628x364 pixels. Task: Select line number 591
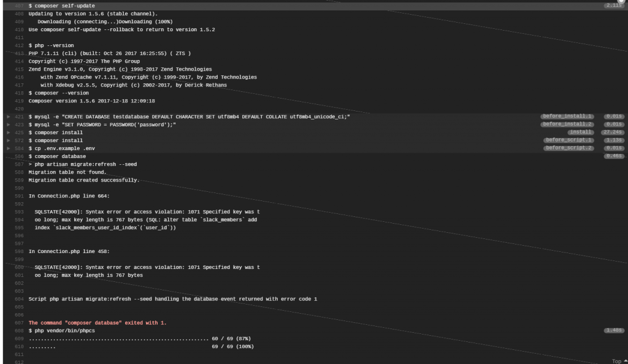19,196
